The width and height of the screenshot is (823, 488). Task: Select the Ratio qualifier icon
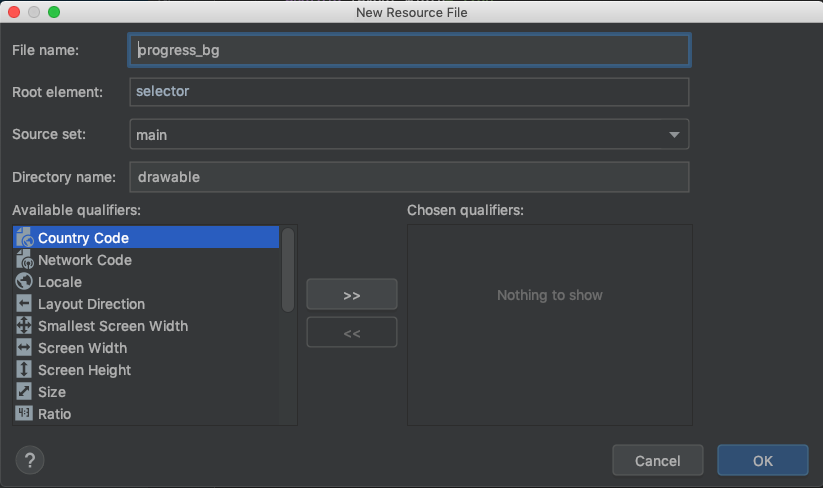point(24,413)
